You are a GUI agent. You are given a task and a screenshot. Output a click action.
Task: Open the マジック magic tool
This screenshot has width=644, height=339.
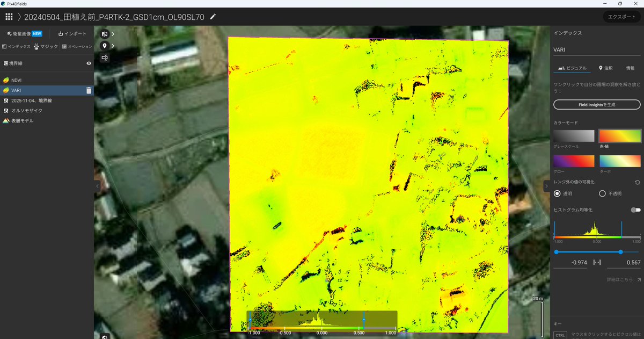pyautogui.click(x=46, y=47)
